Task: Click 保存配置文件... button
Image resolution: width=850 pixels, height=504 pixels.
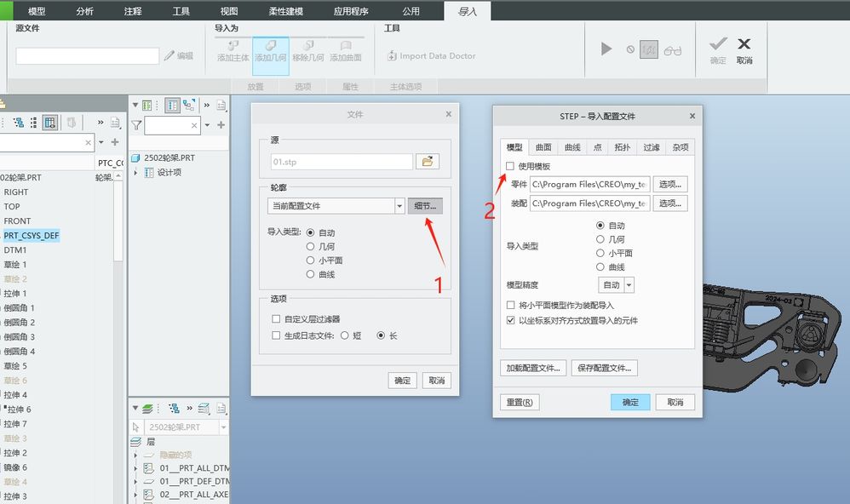Action: coord(605,368)
